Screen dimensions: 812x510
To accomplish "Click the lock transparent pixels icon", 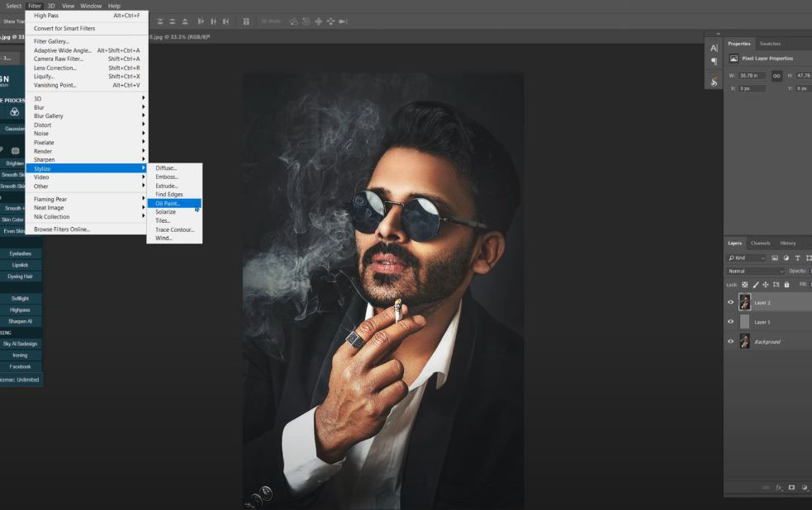I will [745, 285].
